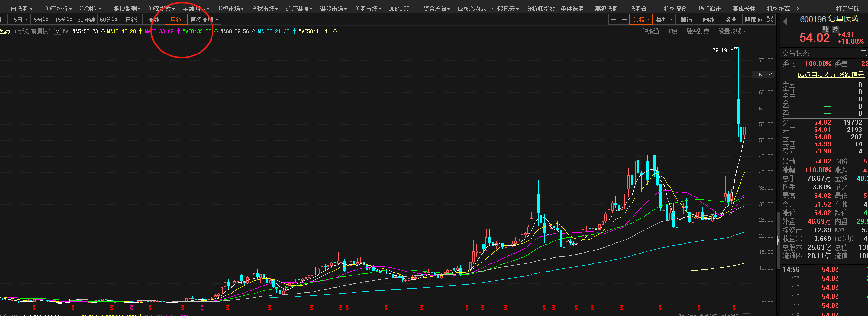Open the 科创板 menu
The width and height of the screenshot is (868, 316).
tap(90, 9)
